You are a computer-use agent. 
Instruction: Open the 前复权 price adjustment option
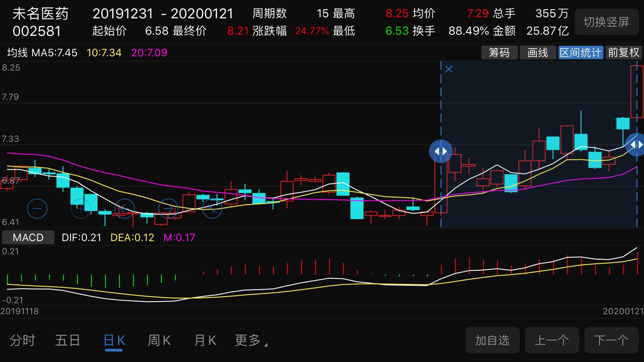pos(624,52)
